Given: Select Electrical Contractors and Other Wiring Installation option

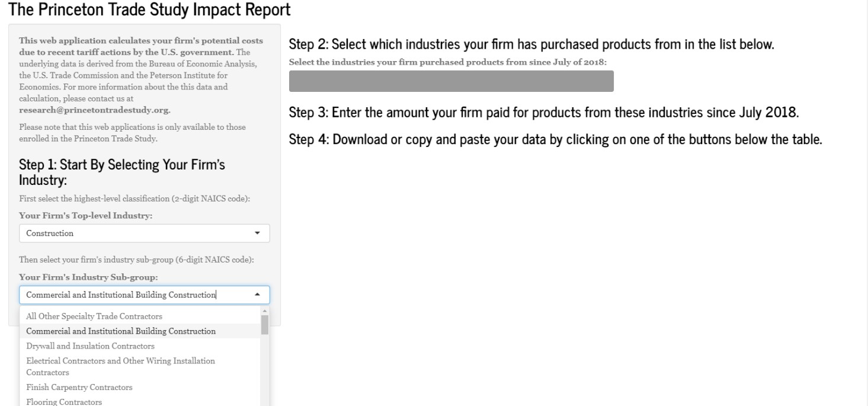Looking at the screenshot, I should click(140, 366).
